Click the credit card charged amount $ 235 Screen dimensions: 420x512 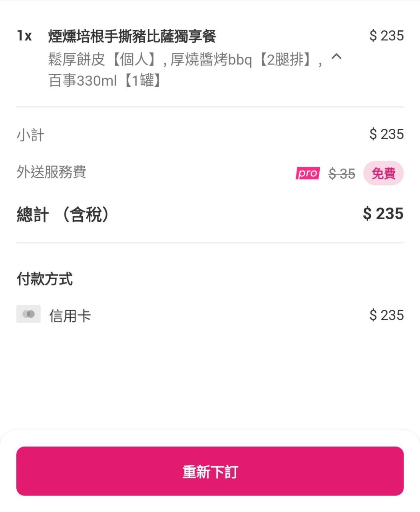tap(386, 315)
